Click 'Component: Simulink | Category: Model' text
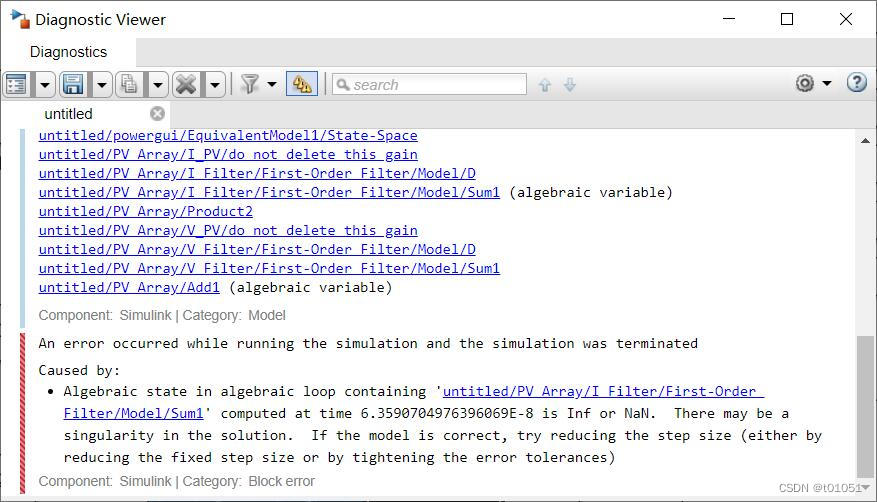The height and width of the screenshot is (502, 877). pyautogui.click(x=162, y=315)
